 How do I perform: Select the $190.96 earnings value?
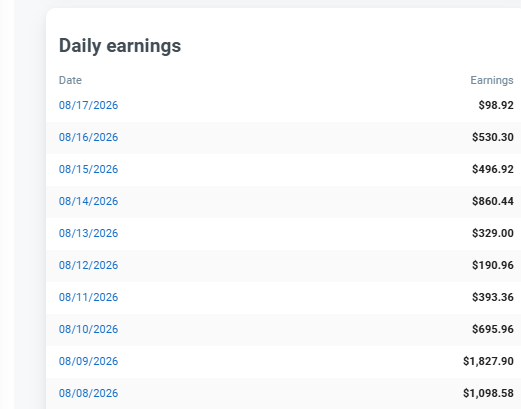(x=493, y=265)
